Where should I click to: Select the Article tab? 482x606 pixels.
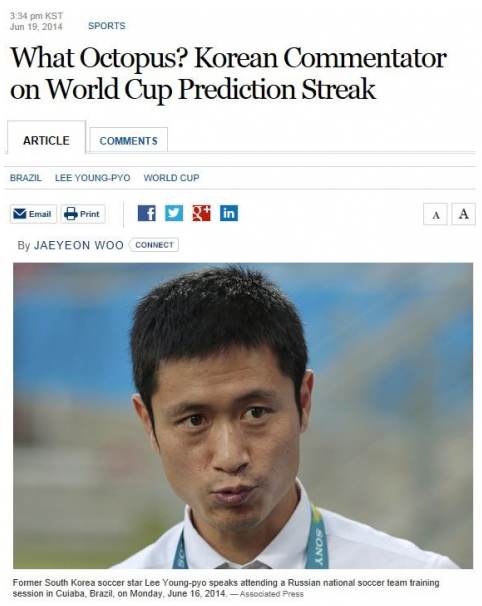(46, 140)
